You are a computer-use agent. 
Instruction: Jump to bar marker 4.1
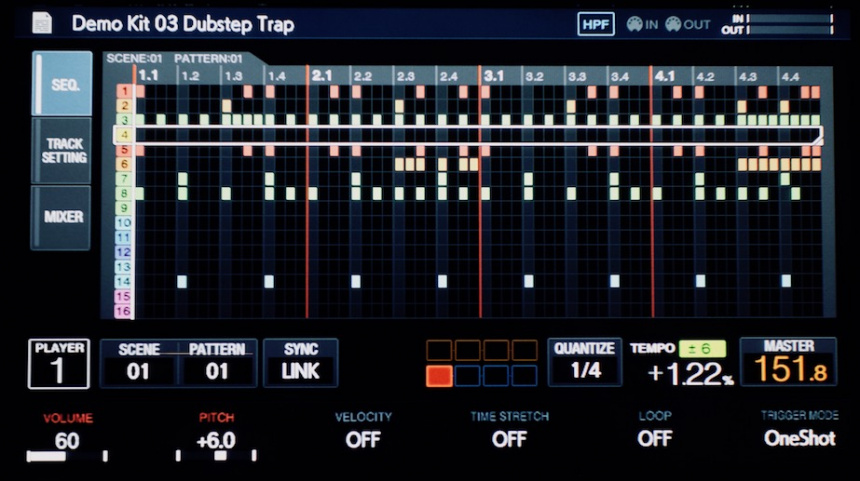click(x=665, y=75)
